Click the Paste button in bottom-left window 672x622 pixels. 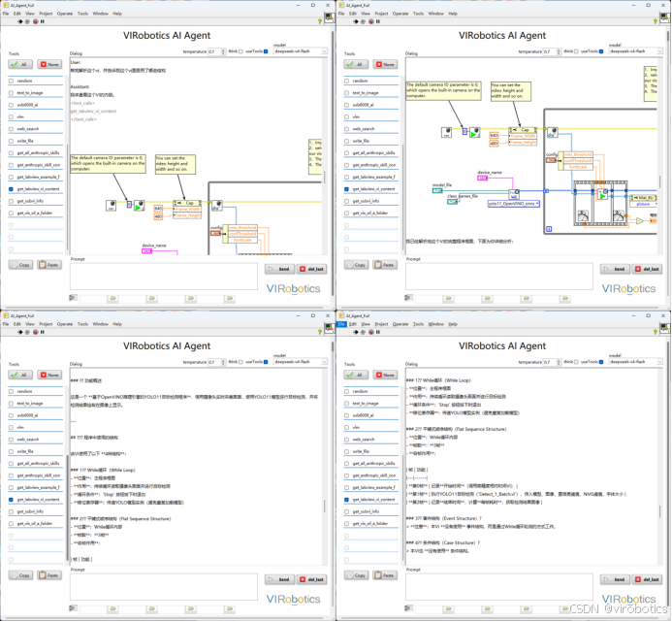(49, 575)
